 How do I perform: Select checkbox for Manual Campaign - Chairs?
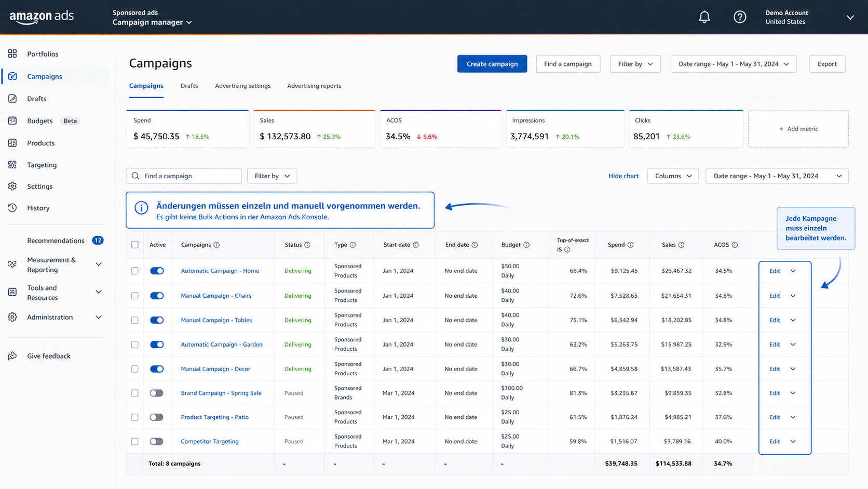pyautogui.click(x=135, y=296)
